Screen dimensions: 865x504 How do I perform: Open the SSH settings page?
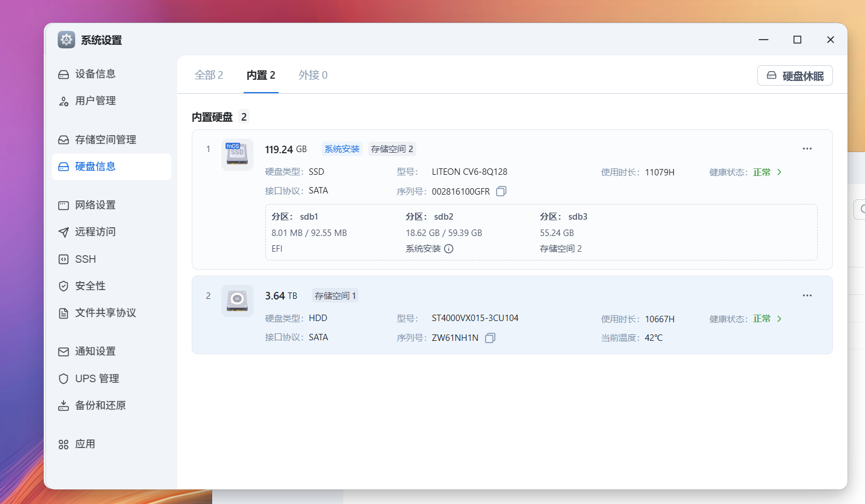tap(85, 259)
